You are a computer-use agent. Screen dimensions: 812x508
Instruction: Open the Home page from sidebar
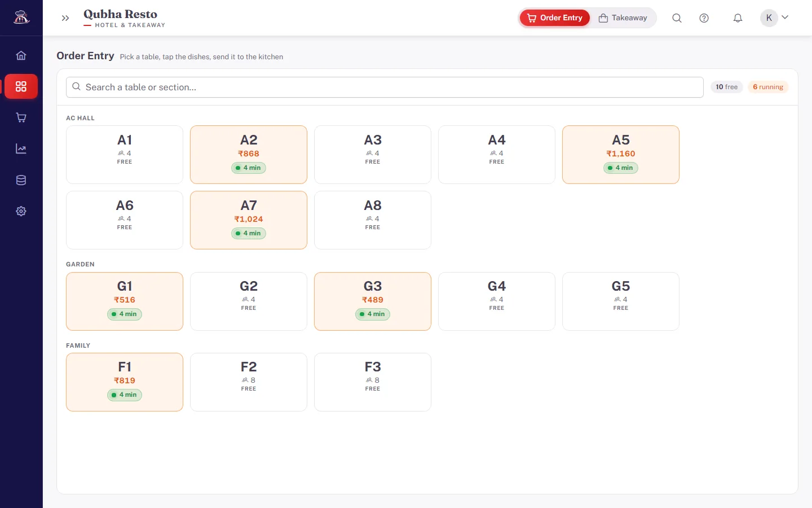[21, 55]
